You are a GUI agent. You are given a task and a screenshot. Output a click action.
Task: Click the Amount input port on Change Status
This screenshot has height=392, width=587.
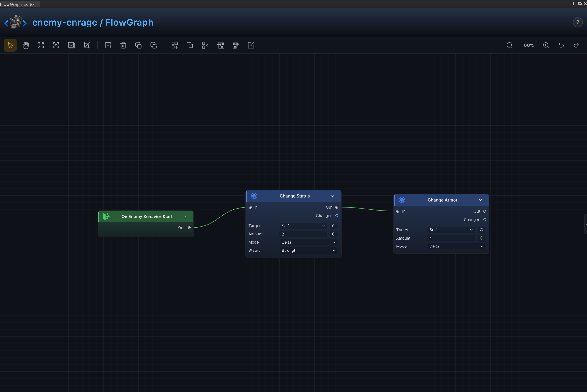333,234
